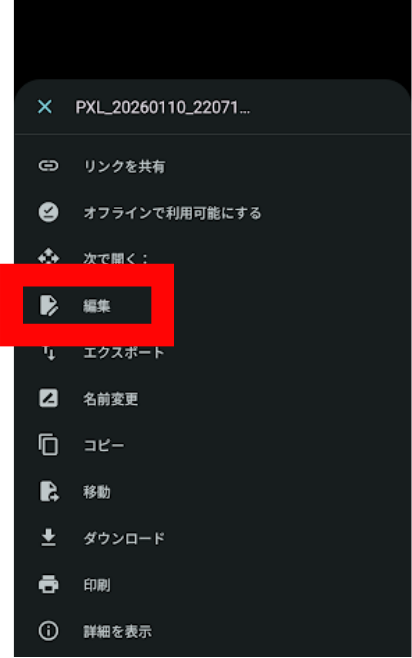Click the file name PXL_20260110 title

point(163,107)
